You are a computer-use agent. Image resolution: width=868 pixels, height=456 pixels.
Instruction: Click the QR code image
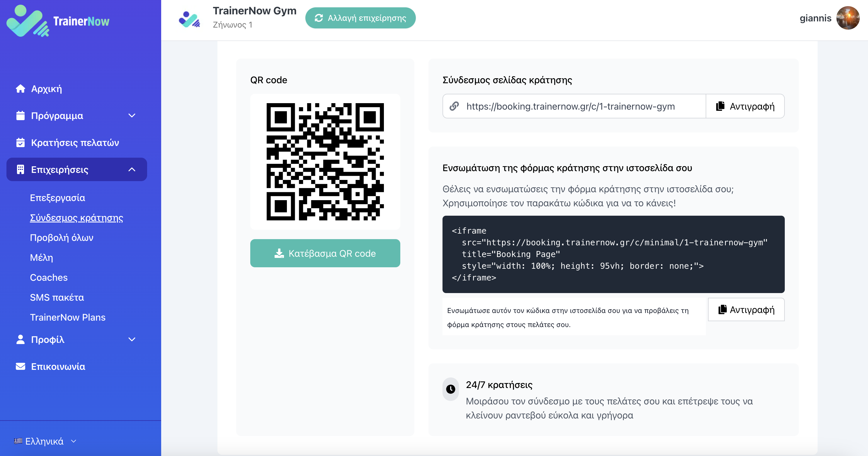pyautogui.click(x=325, y=162)
